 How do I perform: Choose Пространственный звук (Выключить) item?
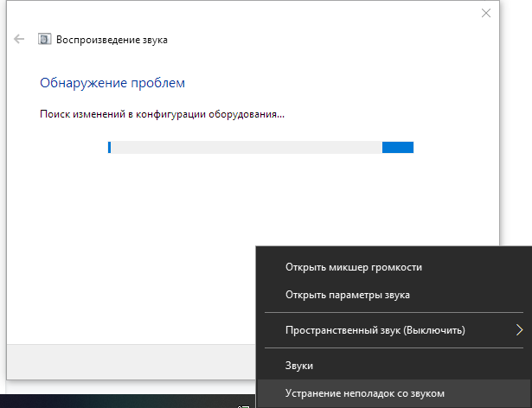(394, 330)
